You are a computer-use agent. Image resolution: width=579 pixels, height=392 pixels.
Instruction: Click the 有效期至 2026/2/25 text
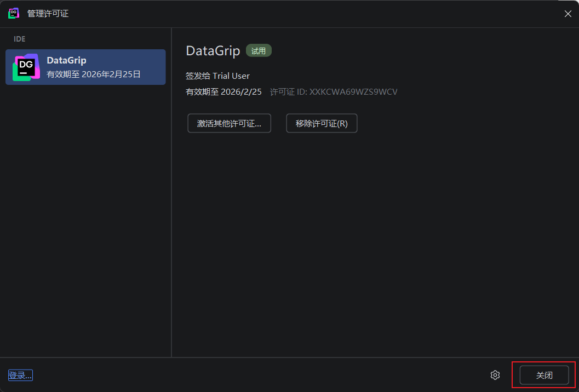click(x=223, y=91)
